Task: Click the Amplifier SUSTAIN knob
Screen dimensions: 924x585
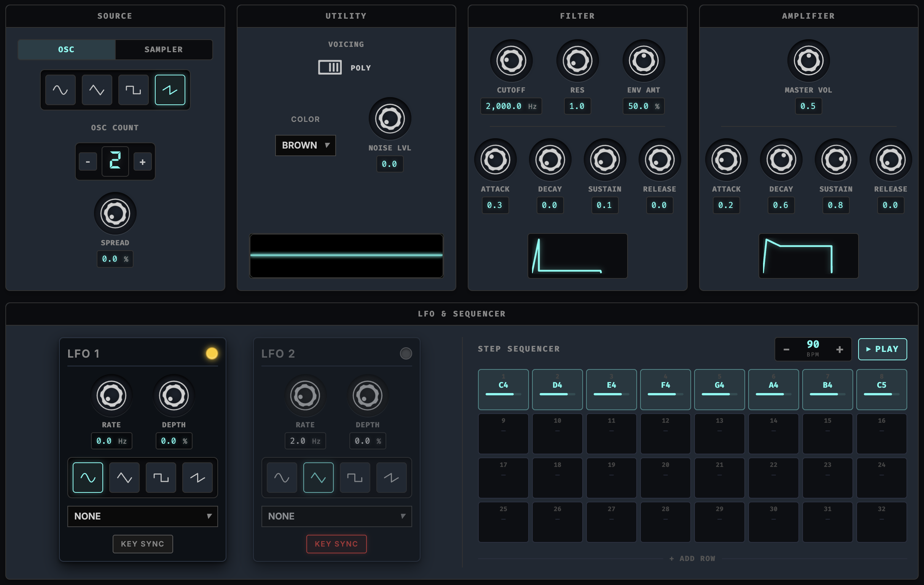Action: click(836, 160)
